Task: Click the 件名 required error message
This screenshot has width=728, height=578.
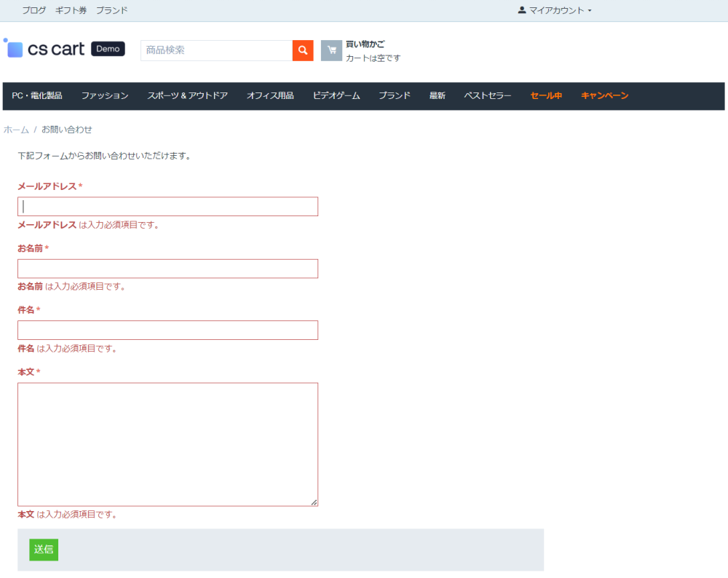Action: tap(67, 349)
